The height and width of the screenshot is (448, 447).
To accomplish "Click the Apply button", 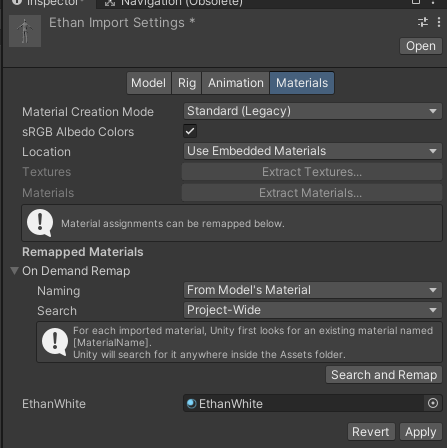I will tap(421, 432).
